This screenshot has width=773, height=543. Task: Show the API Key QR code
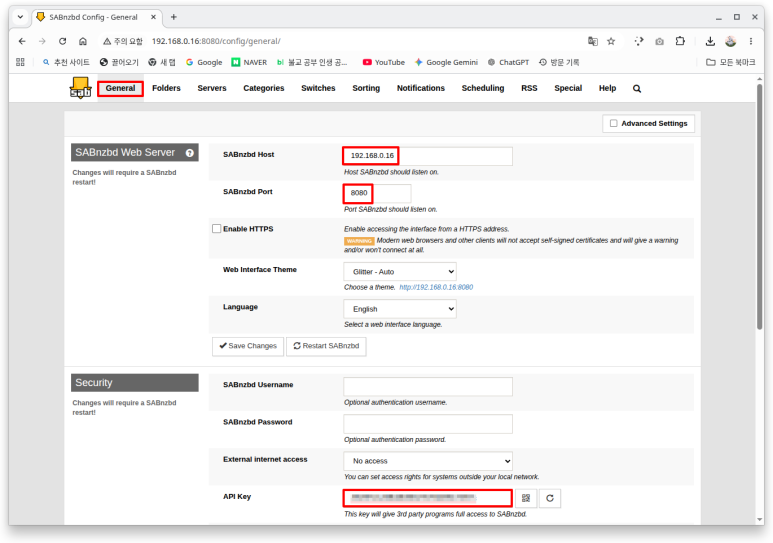click(x=526, y=498)
